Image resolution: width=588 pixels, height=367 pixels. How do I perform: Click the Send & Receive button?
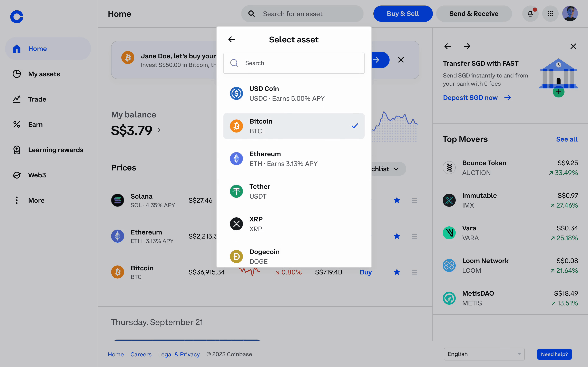tap(473, 14)
